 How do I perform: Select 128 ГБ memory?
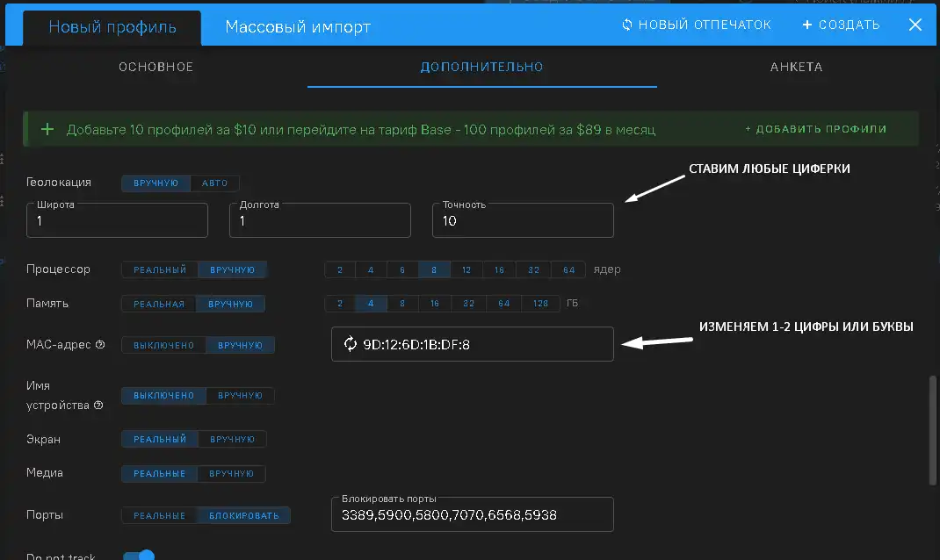(541, 304)
